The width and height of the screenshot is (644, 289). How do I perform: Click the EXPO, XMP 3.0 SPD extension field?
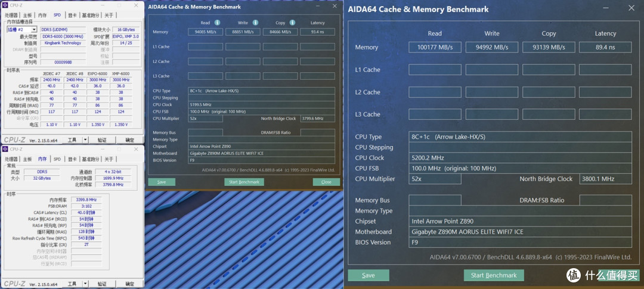[x=126, y=36]
